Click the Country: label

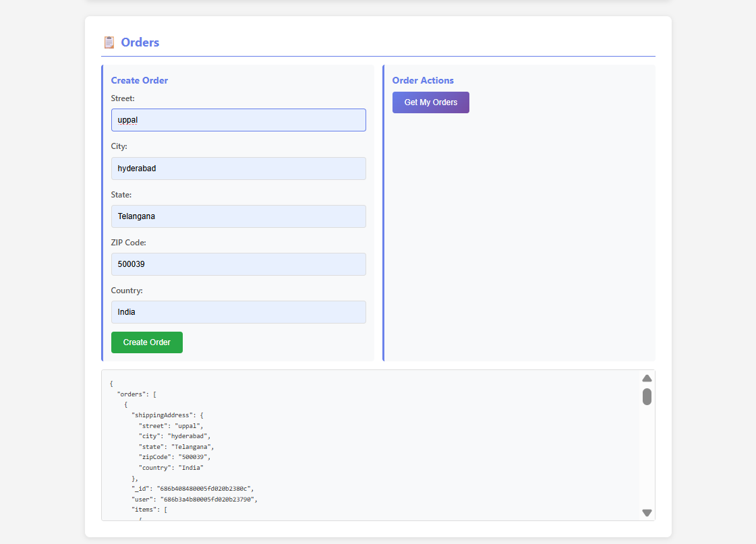point(127,291)
